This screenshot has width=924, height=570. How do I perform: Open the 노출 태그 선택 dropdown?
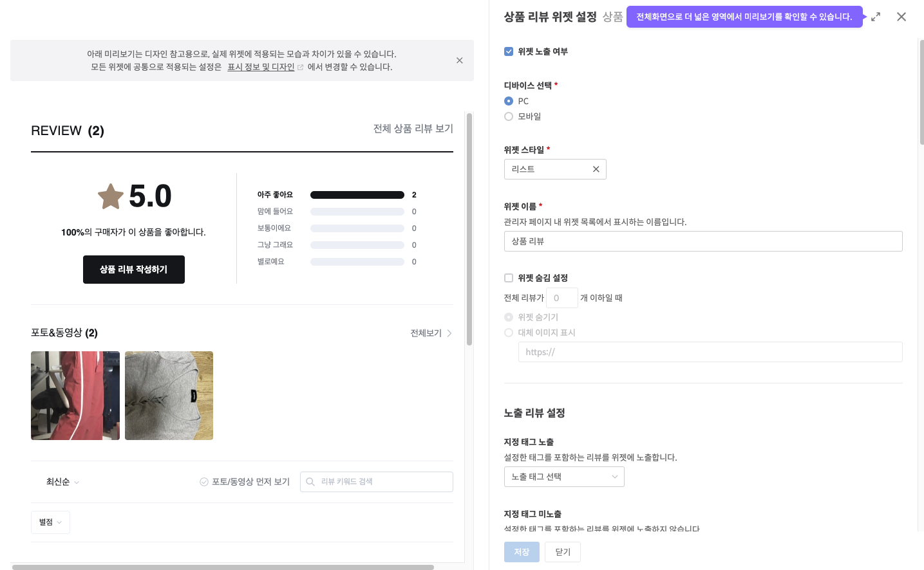(563, 477)
